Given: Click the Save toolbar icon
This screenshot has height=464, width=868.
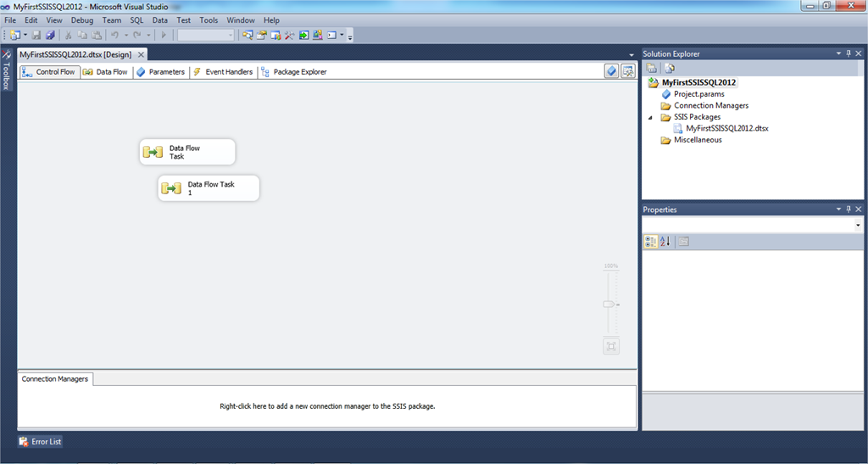Looking at the screenshot, I should pos(36,35).
